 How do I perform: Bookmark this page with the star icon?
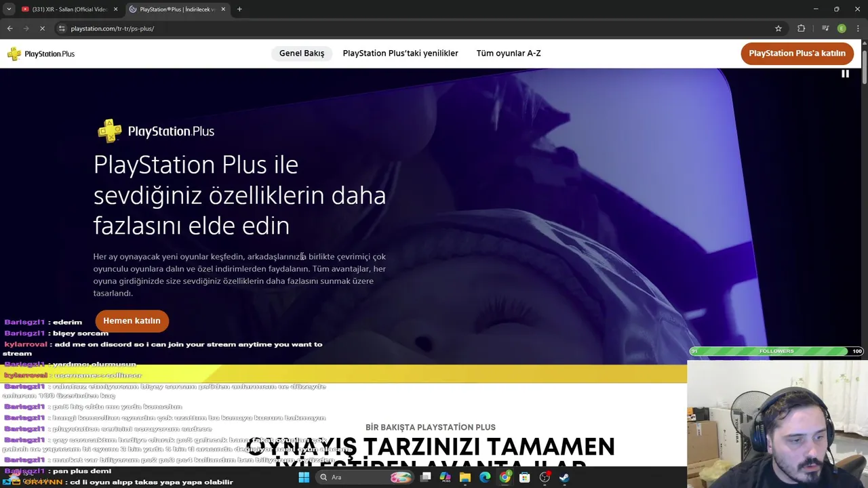(x=778, y=28)
